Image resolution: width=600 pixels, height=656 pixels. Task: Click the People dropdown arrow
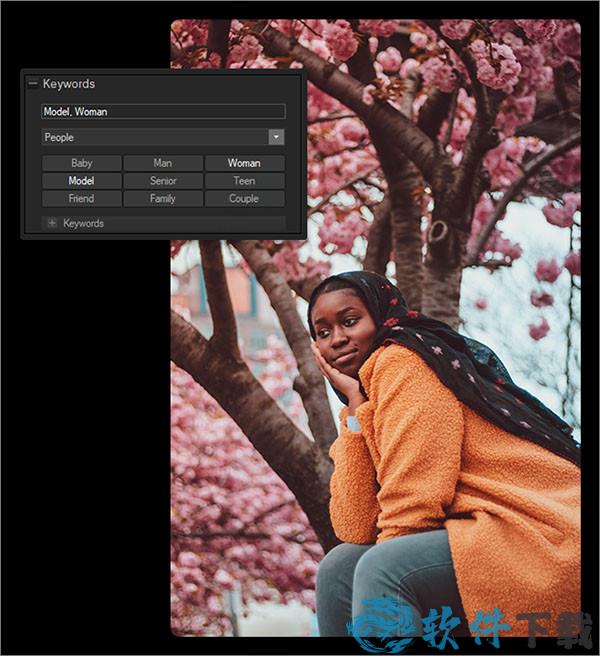point(276,137)
